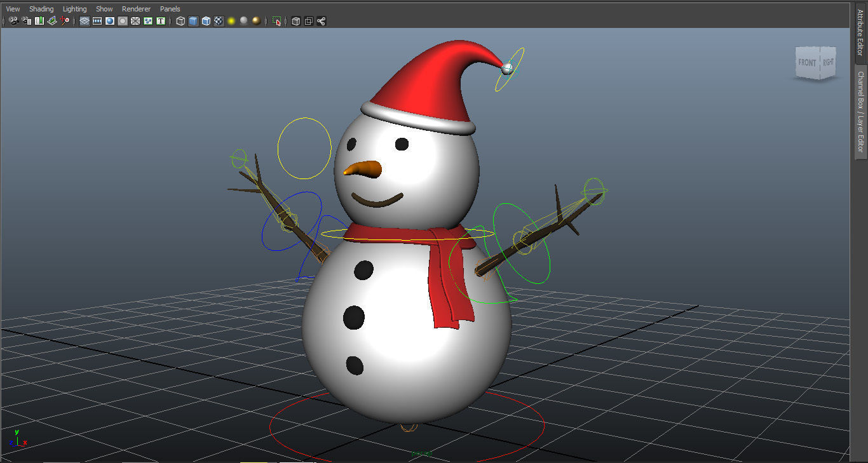
Task: Click the Select Camera icon
Action: [x=15, y=21]
